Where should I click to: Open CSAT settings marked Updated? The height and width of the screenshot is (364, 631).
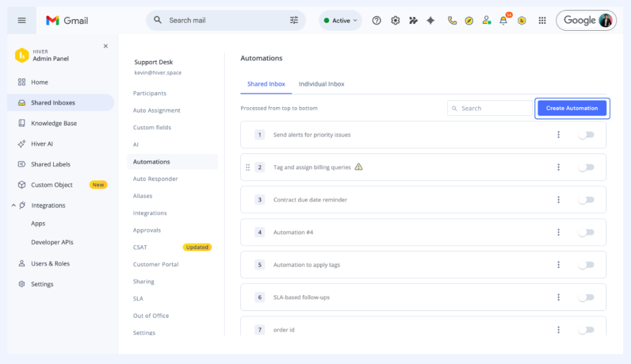(140, 248)
